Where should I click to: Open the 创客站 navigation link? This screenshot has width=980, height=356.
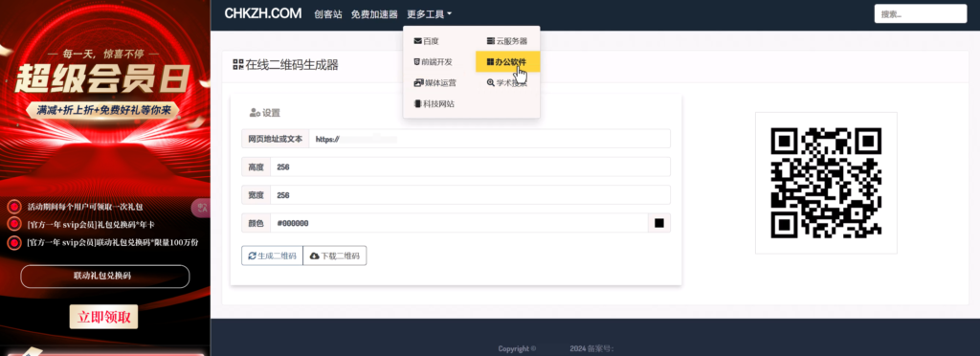click(x=328, y=13)
